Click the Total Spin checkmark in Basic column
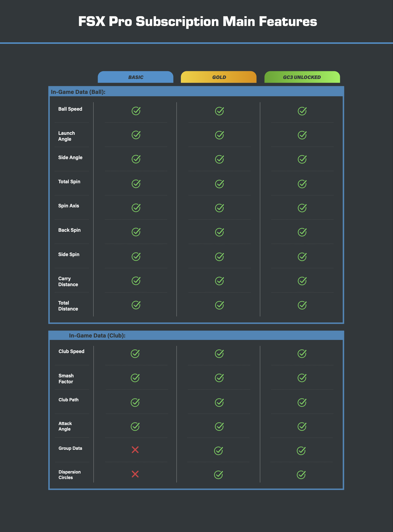 (136, 183)
